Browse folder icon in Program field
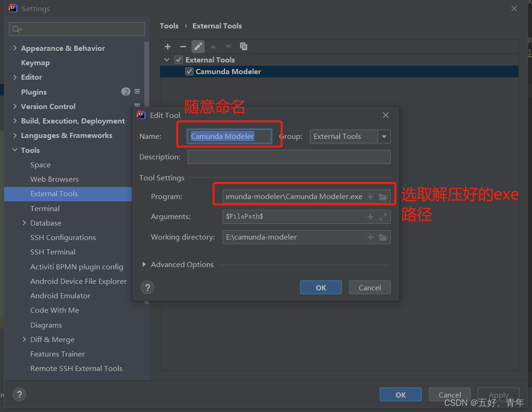This screenshot has height=412, width=532. (383, 197)
